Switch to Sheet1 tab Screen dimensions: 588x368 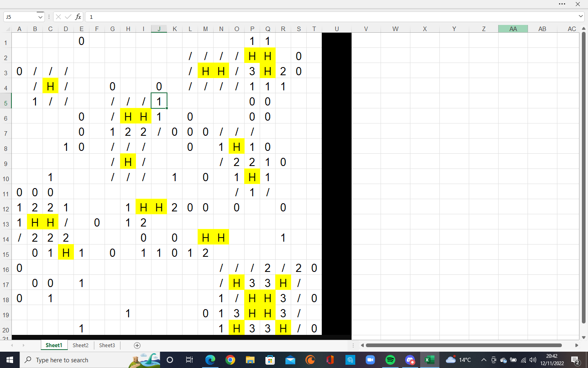54,346
